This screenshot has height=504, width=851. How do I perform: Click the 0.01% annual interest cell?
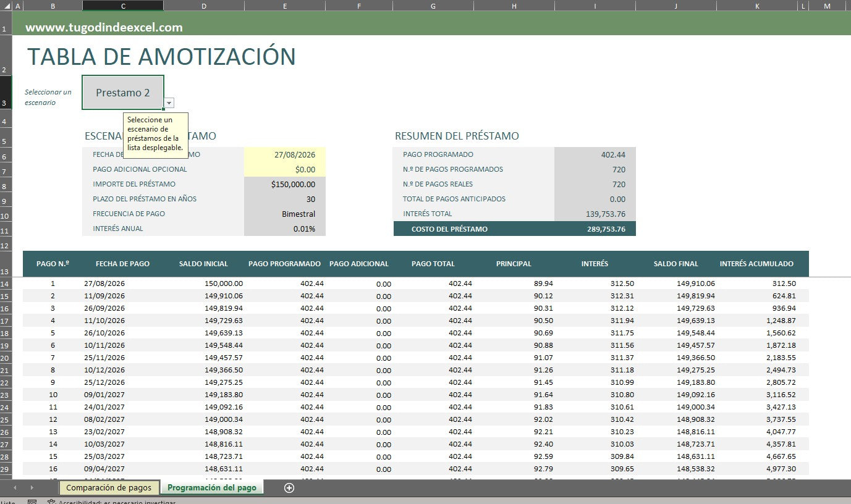(285, 229)
